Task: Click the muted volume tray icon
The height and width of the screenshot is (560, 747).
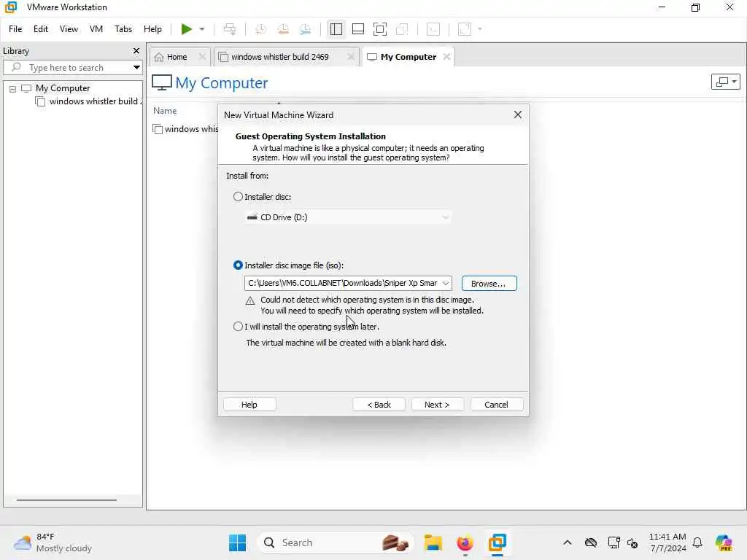Action: click(x=632, y=542)
